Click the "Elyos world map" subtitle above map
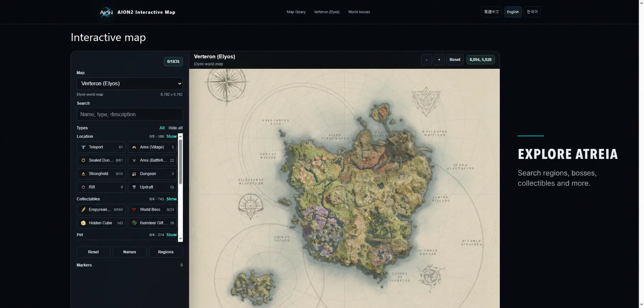Image resolution: width=644 pixels, height=308 pixels. 208,64
